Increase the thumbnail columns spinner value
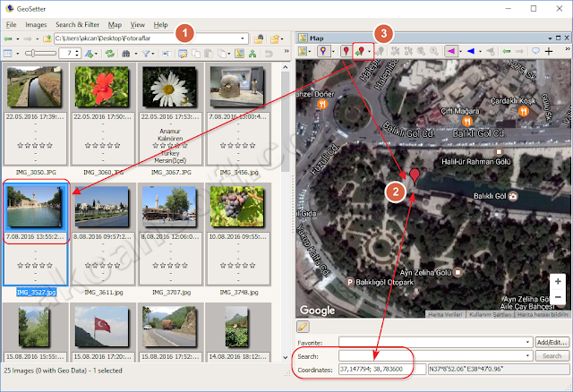Screen dimensions: 573x392 pyautogui.click(x=77, y=52)
